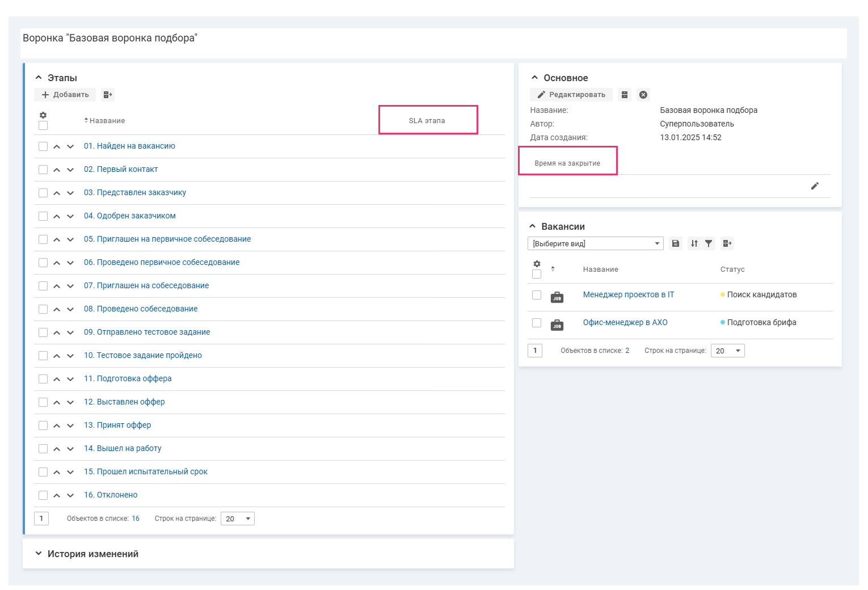Check the box for 01. Найден на вакансию

pos(43,146)
